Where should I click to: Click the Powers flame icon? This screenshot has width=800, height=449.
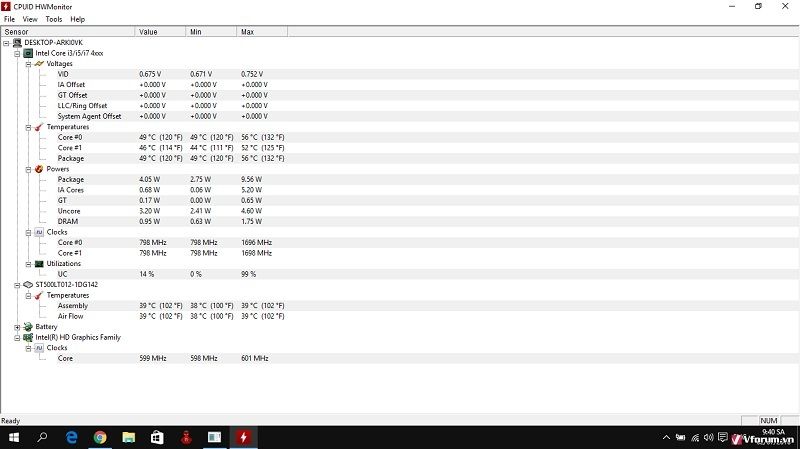click(39, 169)
